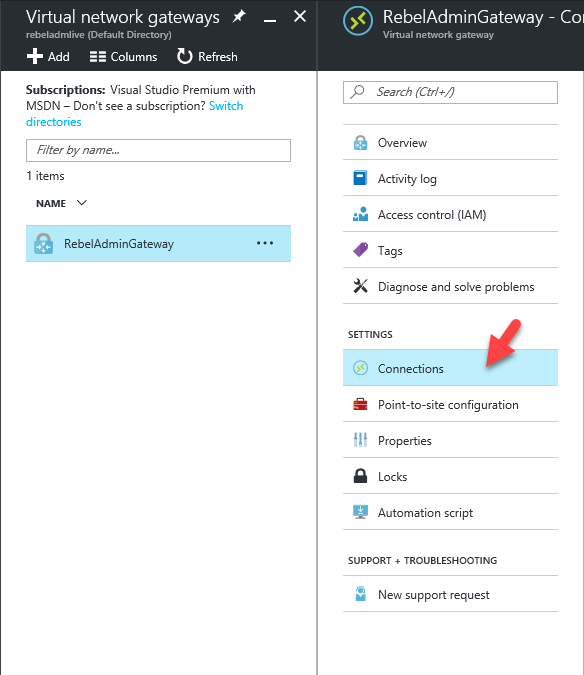Click the Automation script monitor icon
584x675 pixels.
click(x=360, y=512)
